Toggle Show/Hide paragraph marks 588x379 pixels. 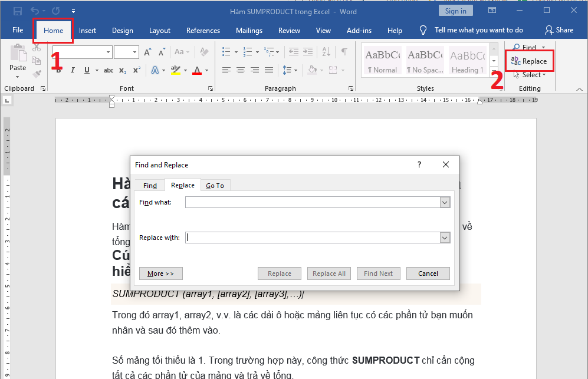[x=345, y=51]
